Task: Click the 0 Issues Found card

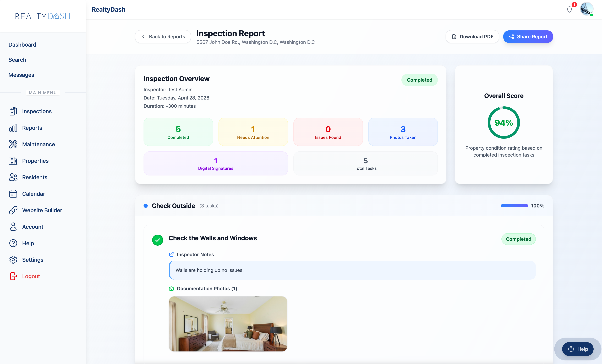Action: (x=328, y=132)
